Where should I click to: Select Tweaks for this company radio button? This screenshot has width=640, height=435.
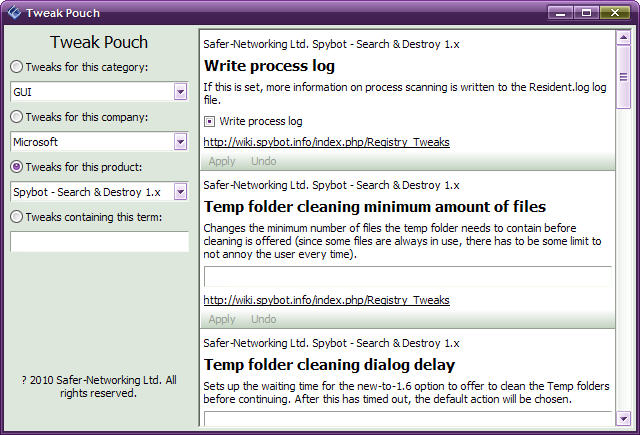pyautogui.click(x=18, y=117)
